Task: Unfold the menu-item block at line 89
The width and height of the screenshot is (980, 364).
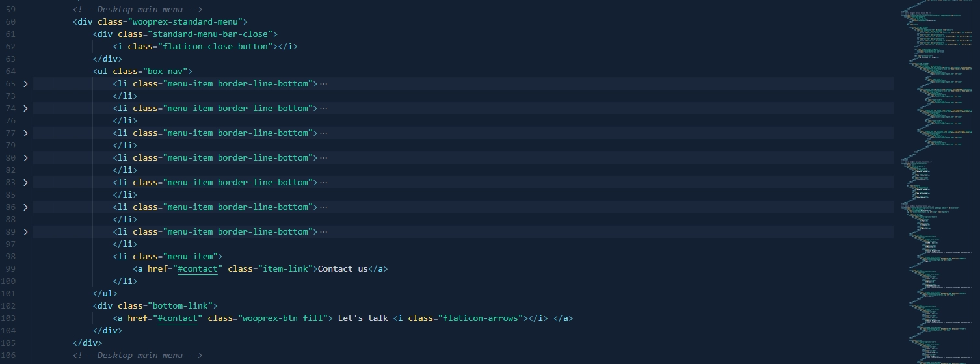Action: [x=25, y=232]
